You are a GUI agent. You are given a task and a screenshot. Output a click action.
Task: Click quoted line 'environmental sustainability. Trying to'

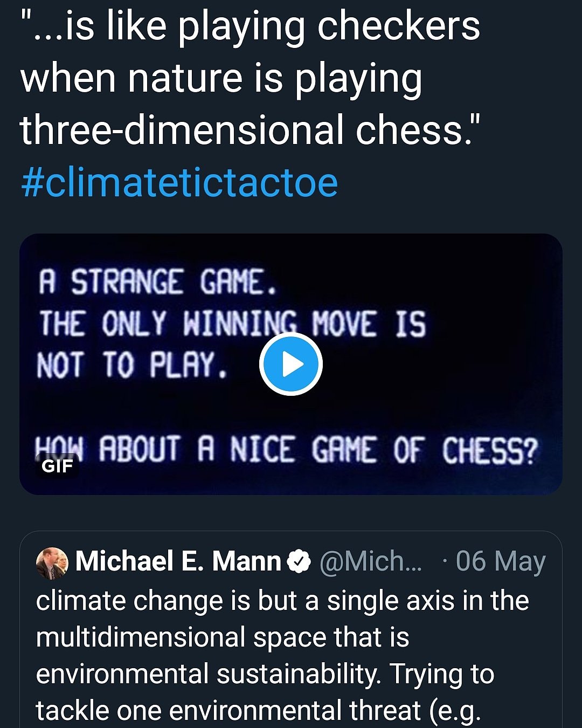pos(265,674)
